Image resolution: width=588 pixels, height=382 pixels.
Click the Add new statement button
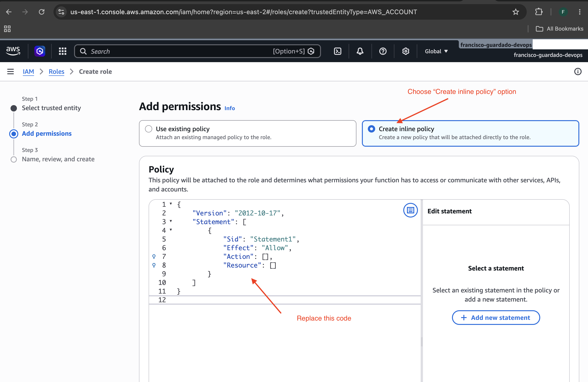(x=496, y=318)
